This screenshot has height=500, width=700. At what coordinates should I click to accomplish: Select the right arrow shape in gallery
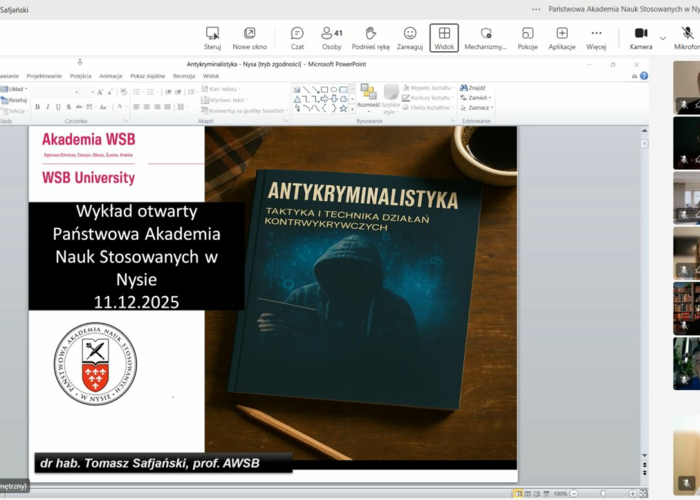[325, 99]
